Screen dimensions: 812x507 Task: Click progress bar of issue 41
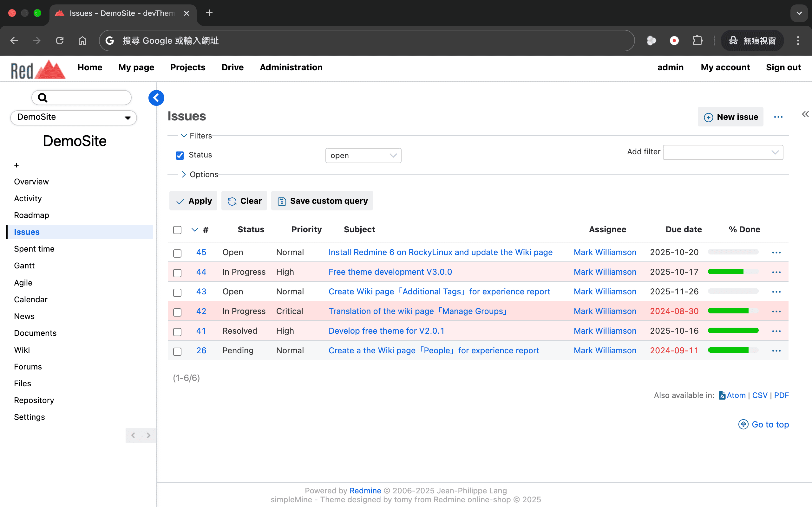pyautogui.click(x=733, y=331)
